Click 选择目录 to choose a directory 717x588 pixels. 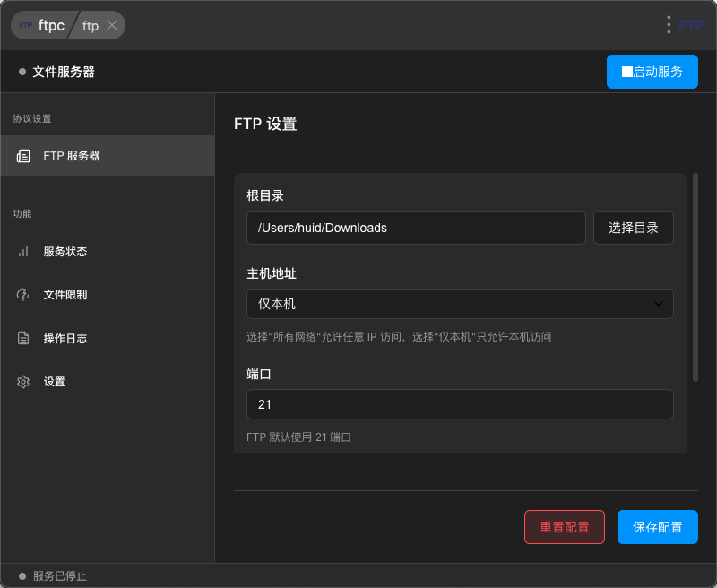coord(634,228)
